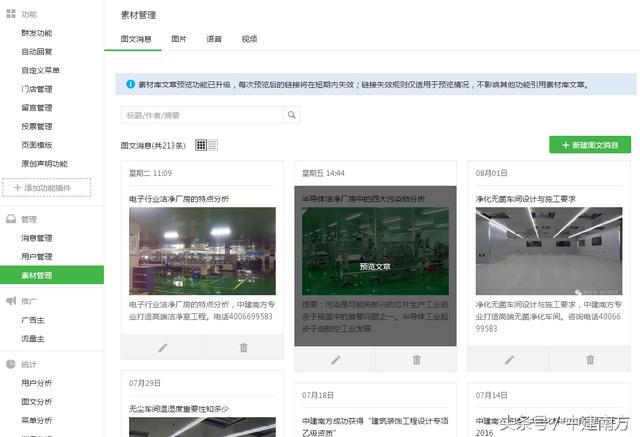Edit the 电子行业洁净厂房的特点分析 article with pencil icon

[x=162, y=348]
